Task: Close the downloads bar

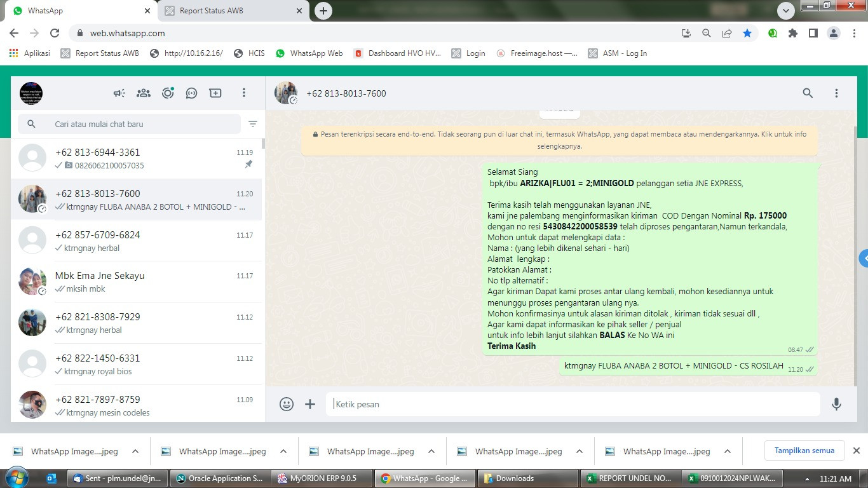Action: pos(856,451)
